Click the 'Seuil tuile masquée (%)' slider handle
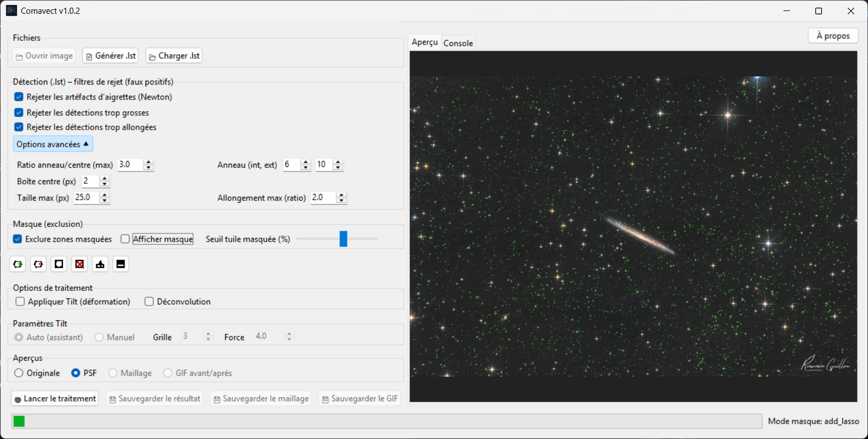This screenshot has height=439, width=868. pyautogui.click(x=343, y=239)
